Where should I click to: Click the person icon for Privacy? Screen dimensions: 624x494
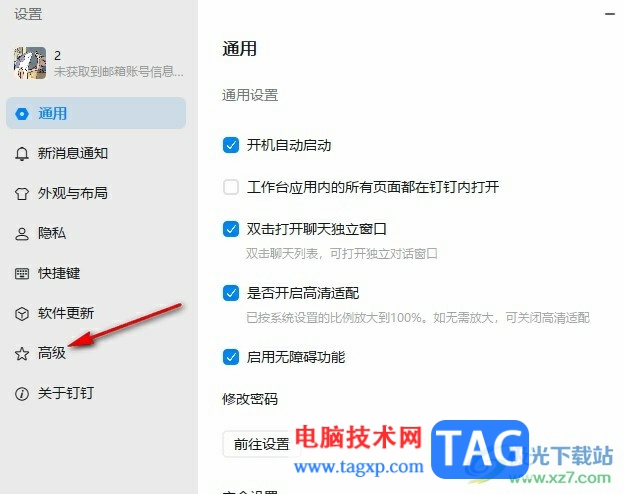(22, 234)
